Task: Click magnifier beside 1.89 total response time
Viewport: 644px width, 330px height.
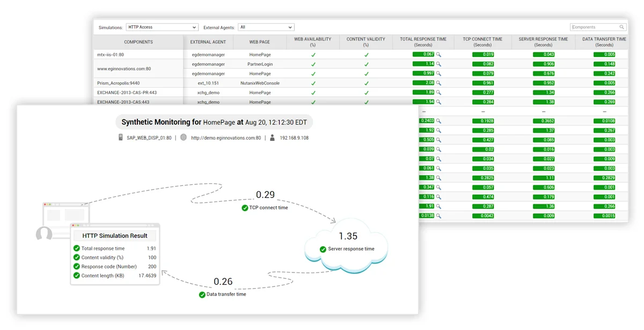Action: click(x=438, y=92)
